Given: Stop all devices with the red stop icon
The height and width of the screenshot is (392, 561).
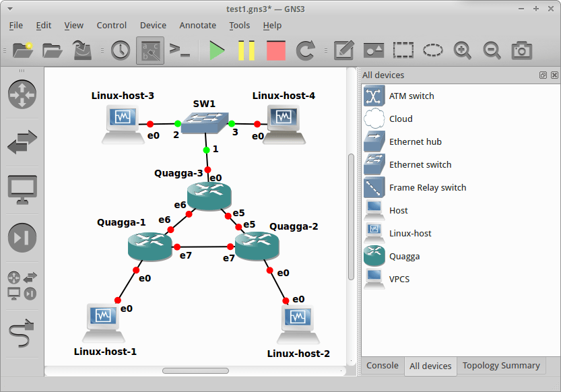Looking at the screenshot, I should (275, 50).
